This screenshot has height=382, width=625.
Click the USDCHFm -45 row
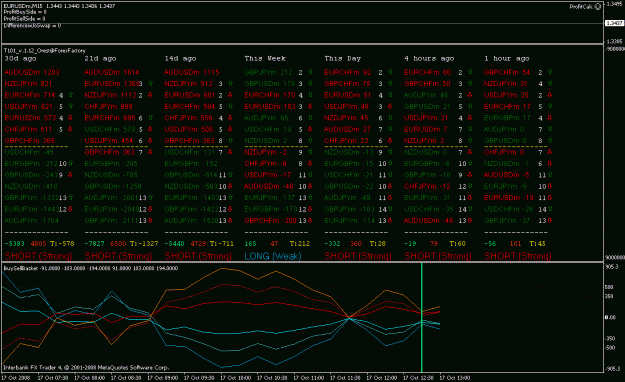tap(29, 152)
